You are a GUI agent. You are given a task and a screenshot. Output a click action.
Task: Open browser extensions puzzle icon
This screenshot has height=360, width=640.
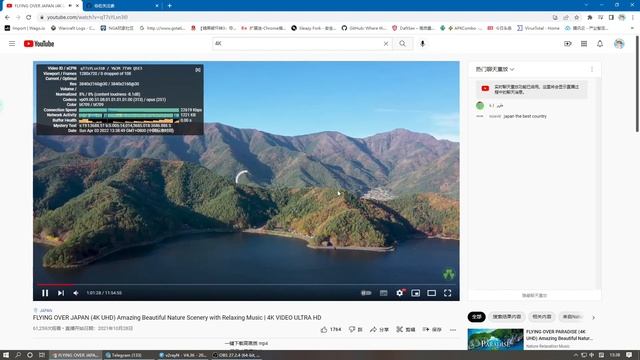click(589, 17)
